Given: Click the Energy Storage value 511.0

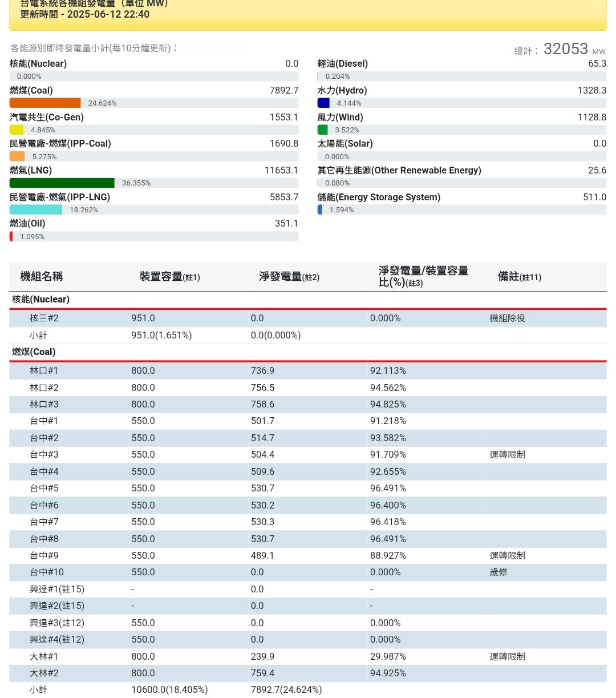Looking at the screenshot, I should coord(595,197).
